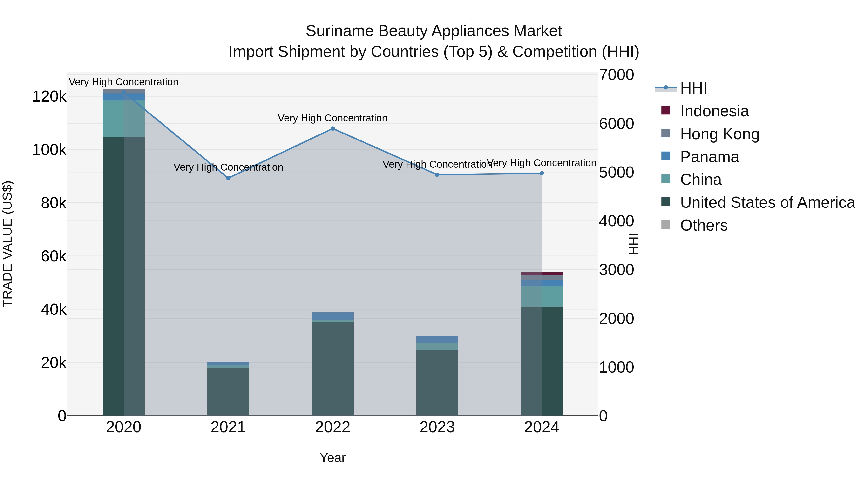
Task: Click 2022 Very High Concentration annotation
Action: [x=332, y=118]
